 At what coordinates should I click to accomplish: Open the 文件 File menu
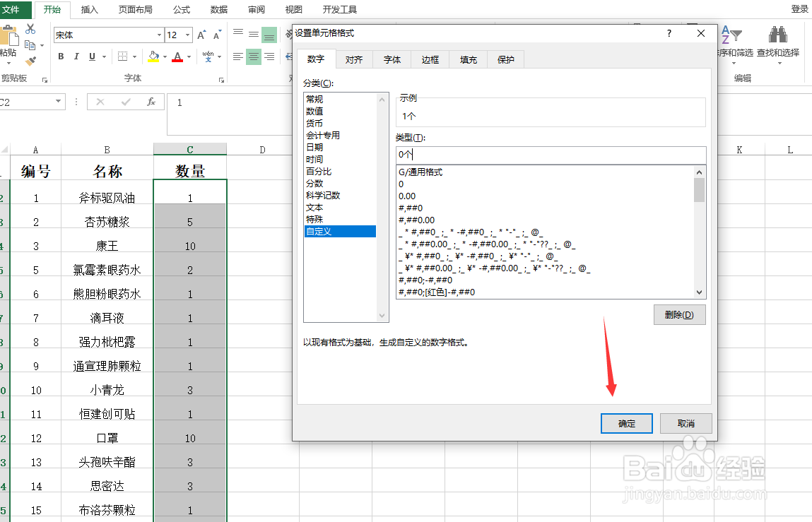tap(11, 9)
